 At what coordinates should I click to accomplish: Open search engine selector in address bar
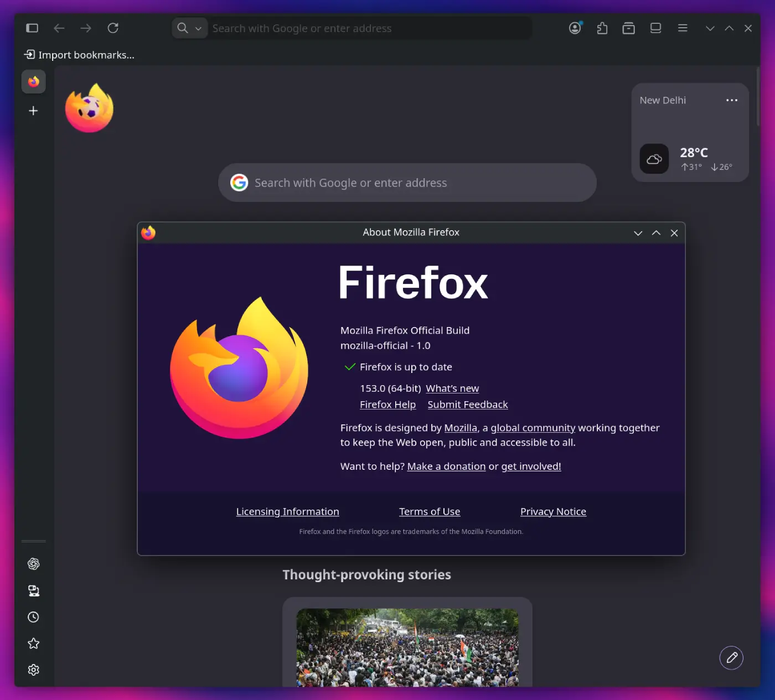pyautogui.click(x=189, y=28)
